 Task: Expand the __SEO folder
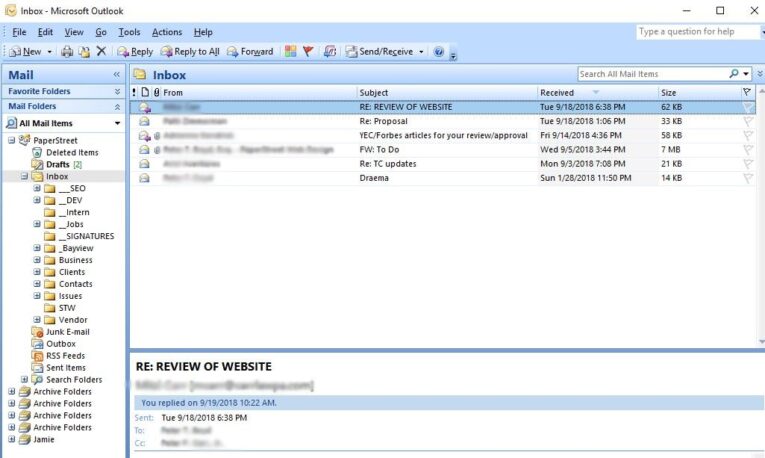pyautogui.click(x=37, y=188)
